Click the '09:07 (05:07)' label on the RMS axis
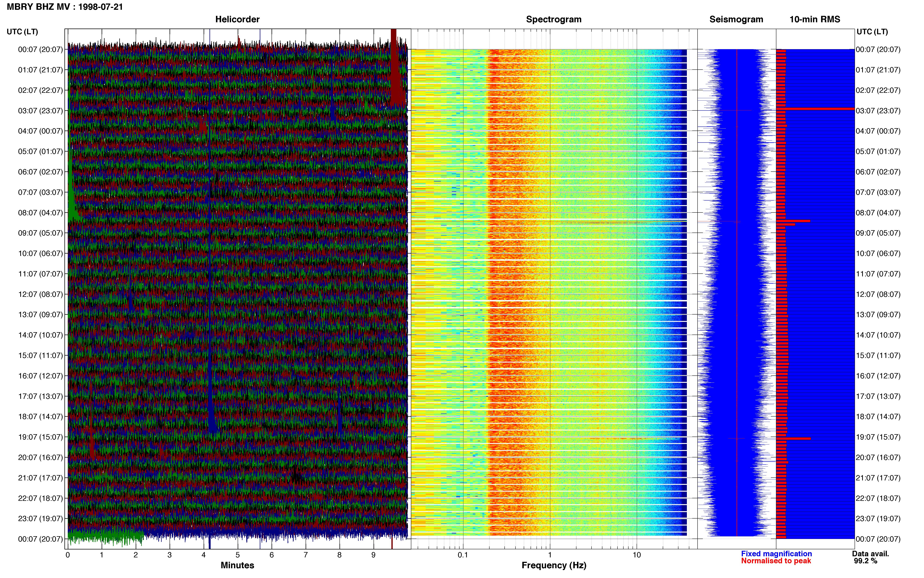This screenshot has height=578, width=924. 878,233
